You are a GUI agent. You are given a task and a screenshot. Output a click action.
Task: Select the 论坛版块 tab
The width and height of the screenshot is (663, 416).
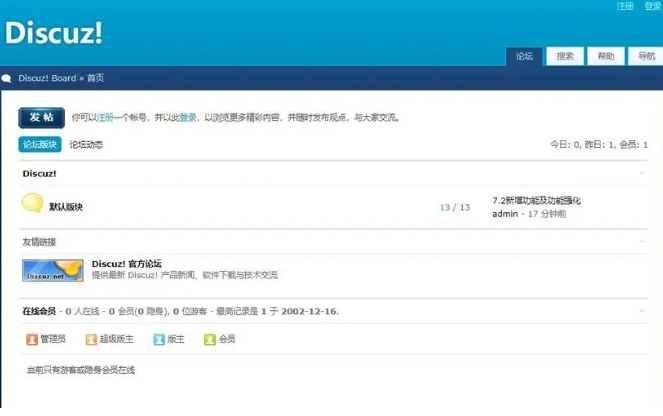coord(40,145)
